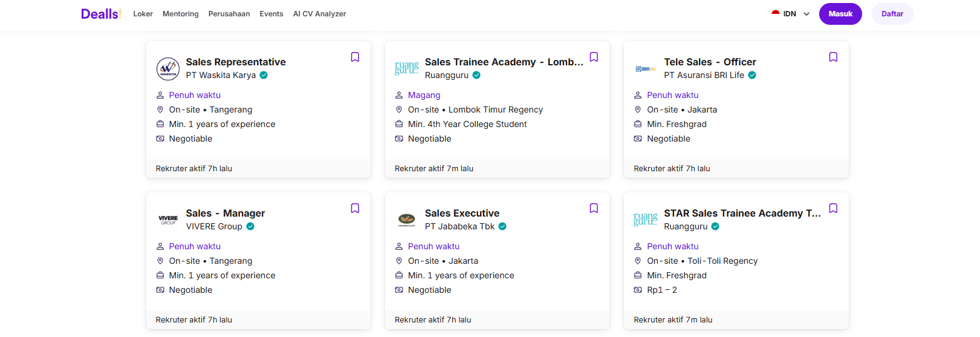Open the Mentoring menu
The height and width of the screenshot is (337, 980).
click(x=181, y=14)
